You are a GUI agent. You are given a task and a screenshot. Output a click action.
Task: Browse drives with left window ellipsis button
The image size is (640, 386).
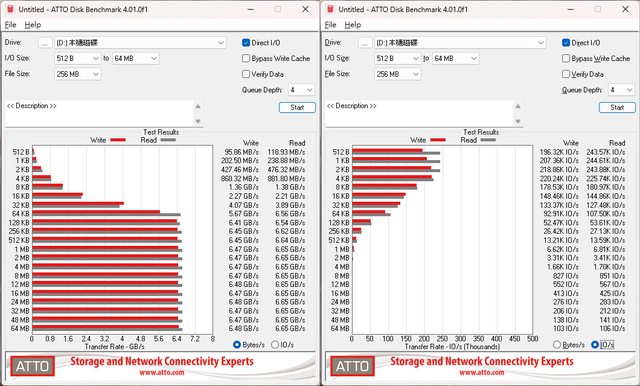pyautogui.click(x=45, y=43)
